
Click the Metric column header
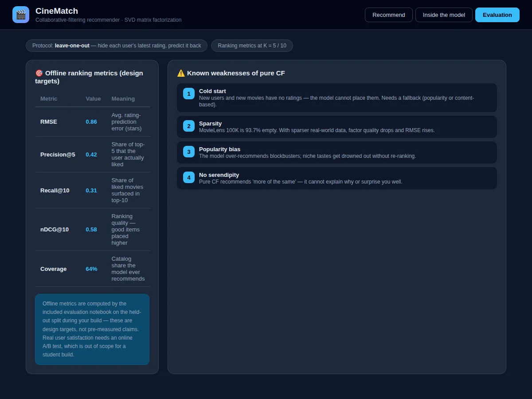[x=49, y=99]
